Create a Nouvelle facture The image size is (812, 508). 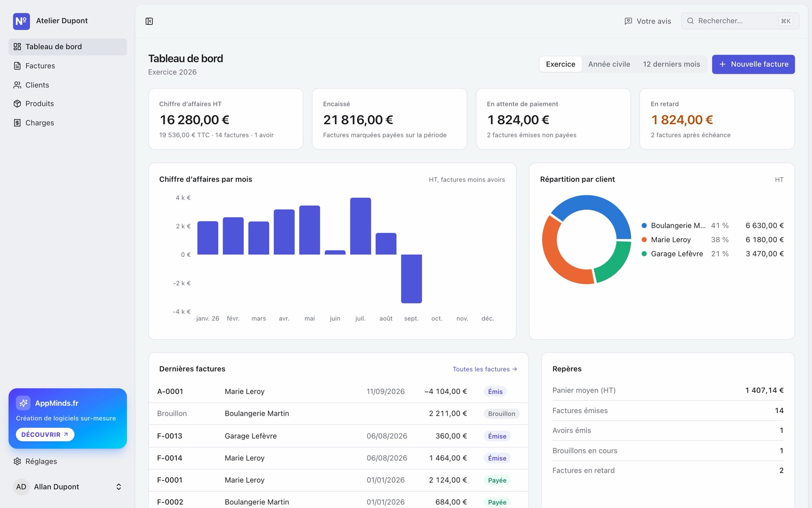tap(753, 64)
